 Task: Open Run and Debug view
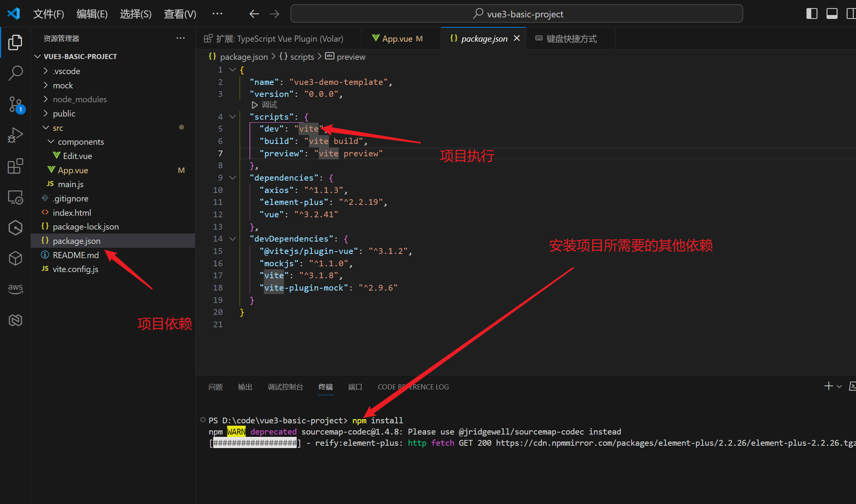pyautogui.click(x=15, y=135)
